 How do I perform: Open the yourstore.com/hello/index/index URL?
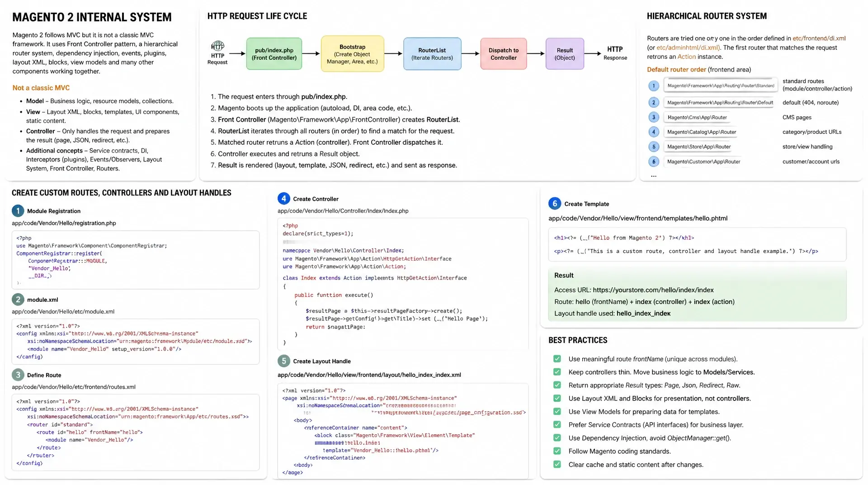(653, 290)
